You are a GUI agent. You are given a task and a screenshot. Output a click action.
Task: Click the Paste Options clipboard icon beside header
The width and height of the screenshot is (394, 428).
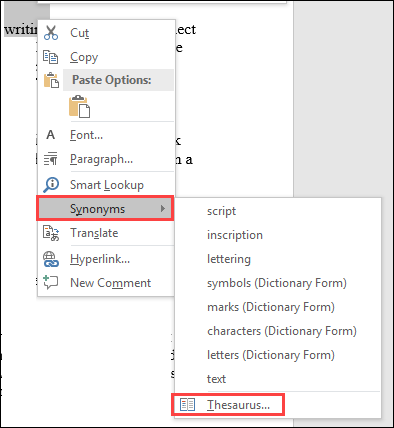[51, 80]
